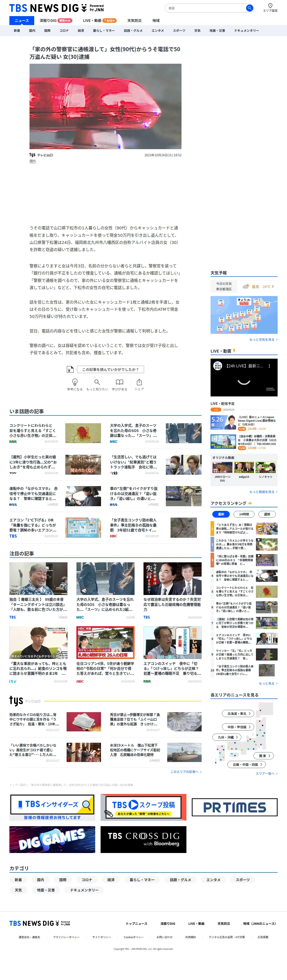The image size is (287, 980).
Task: Open エリア一覧へ link
Action: pos(266,773)
